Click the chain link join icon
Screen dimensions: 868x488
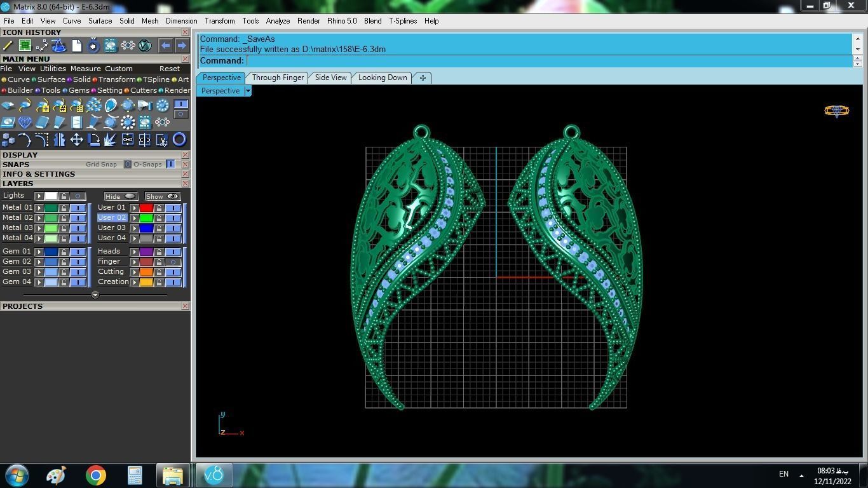(x=128, y=140)
